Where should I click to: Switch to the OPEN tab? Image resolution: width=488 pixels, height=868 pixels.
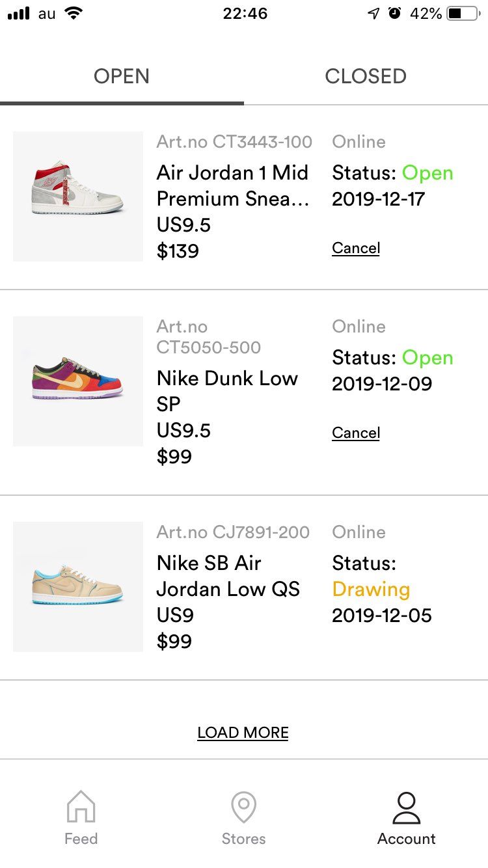tap(122, 76)
